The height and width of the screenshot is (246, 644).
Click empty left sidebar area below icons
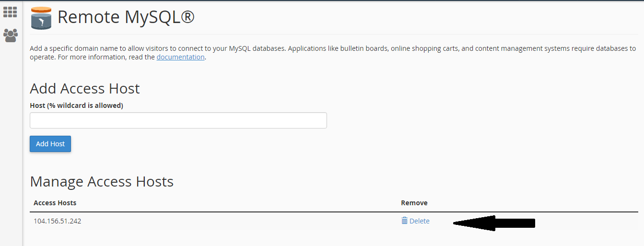(x=11, y=144)
